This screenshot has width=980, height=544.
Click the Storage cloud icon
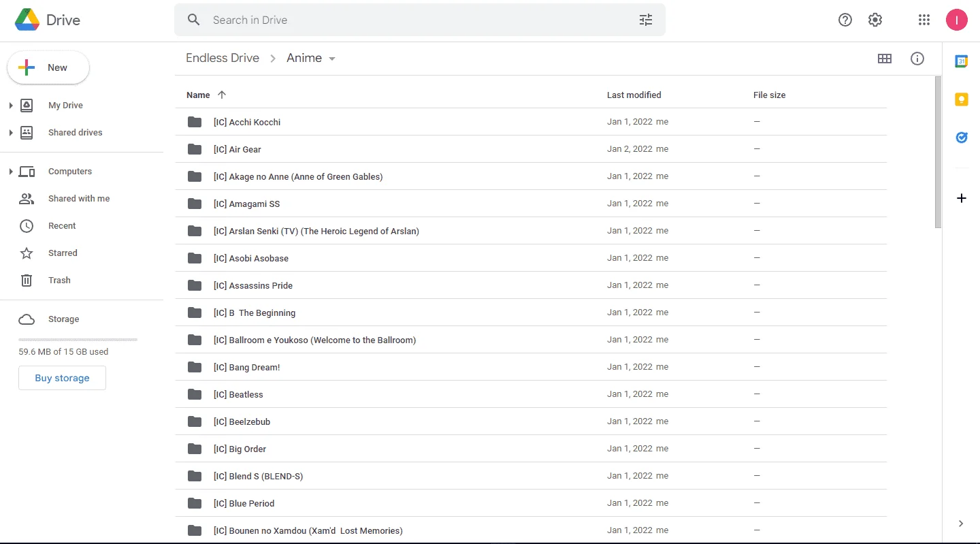(x=27, y=319)
